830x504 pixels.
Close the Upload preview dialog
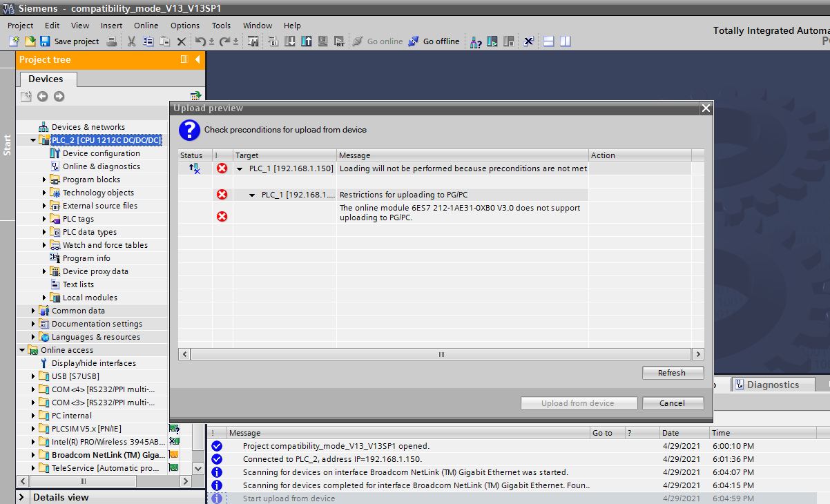click(x=706, y=108)
